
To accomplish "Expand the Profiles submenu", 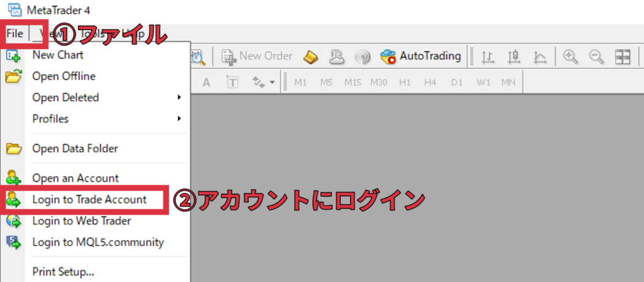I will tap(96, 119).
